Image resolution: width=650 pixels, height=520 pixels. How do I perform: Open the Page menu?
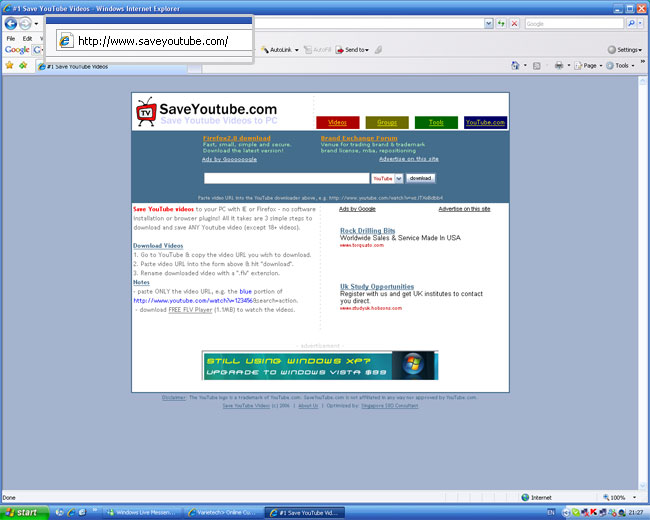click(588, 66)
